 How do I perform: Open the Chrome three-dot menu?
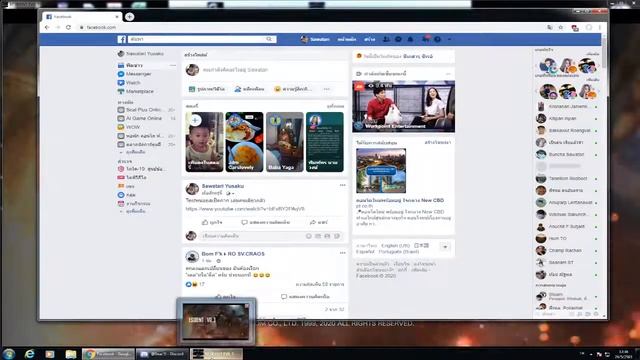(600, 27)
